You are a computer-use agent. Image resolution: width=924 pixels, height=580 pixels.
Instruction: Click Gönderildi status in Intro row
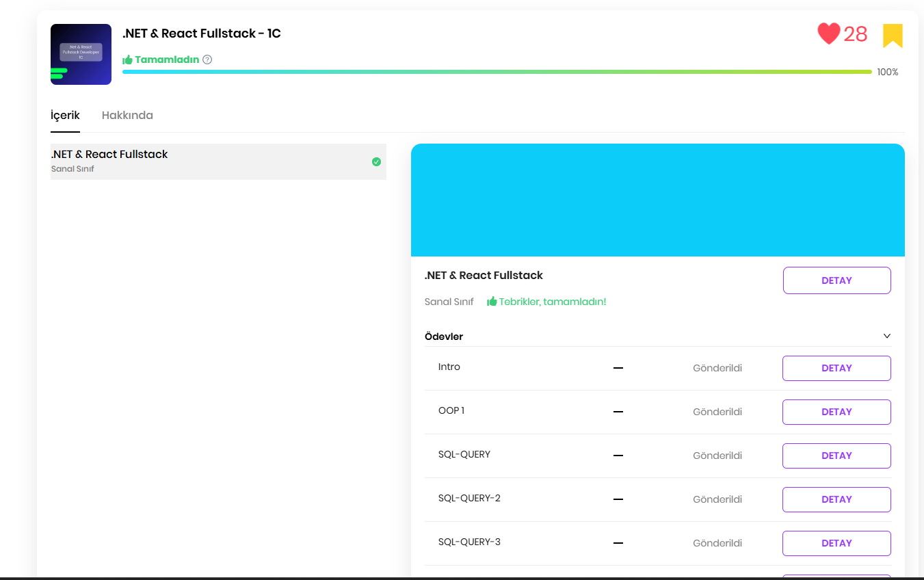coord(717,368)
